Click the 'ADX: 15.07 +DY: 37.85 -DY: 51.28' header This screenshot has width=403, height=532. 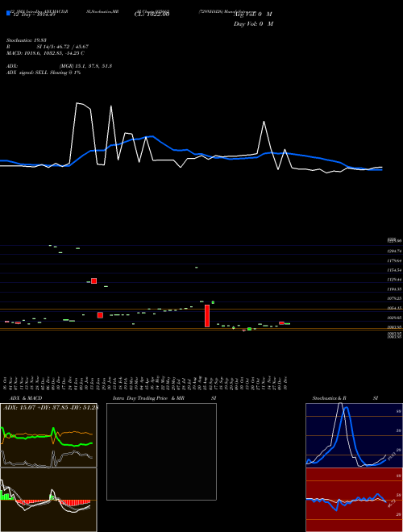pos(50,407)
